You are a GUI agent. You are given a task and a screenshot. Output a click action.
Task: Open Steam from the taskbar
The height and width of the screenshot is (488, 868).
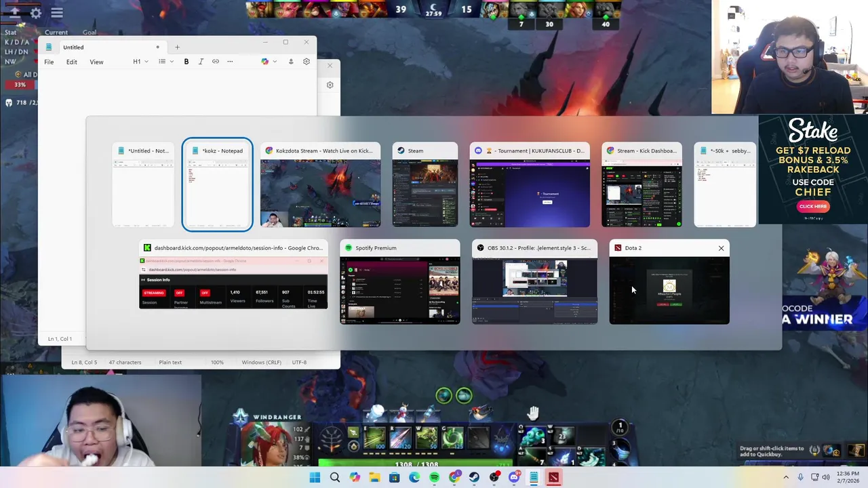[474, 477]
